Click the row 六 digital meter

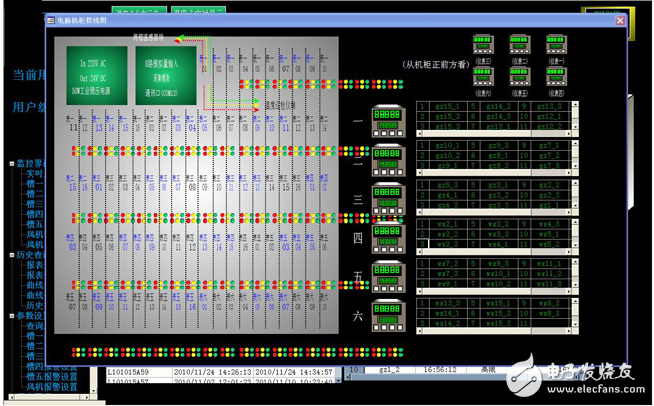pos(388,314)
